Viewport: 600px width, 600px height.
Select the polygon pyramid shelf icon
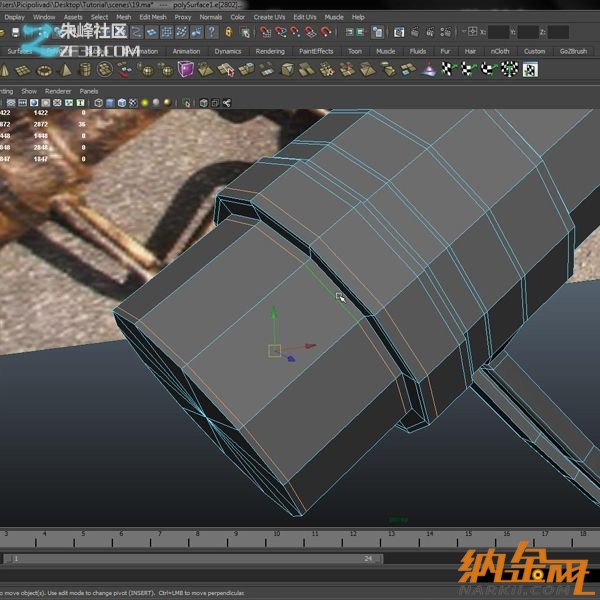point(65,69)
